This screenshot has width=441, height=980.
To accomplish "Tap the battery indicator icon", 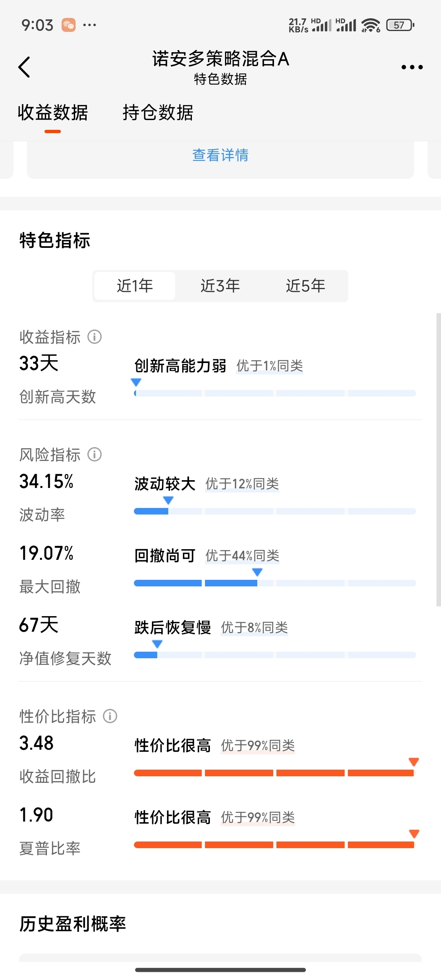I will [x=400, y=25].
